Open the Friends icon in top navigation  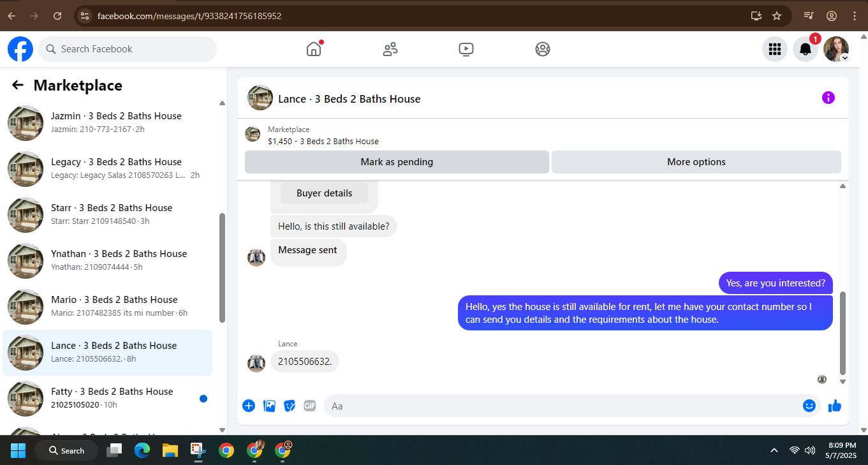(390, 49)
